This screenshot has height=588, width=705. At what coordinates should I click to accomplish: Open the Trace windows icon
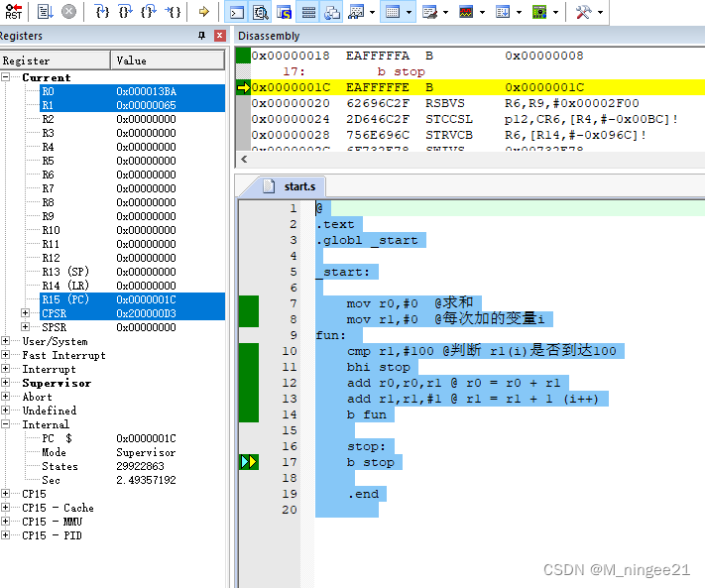[503, 12]
